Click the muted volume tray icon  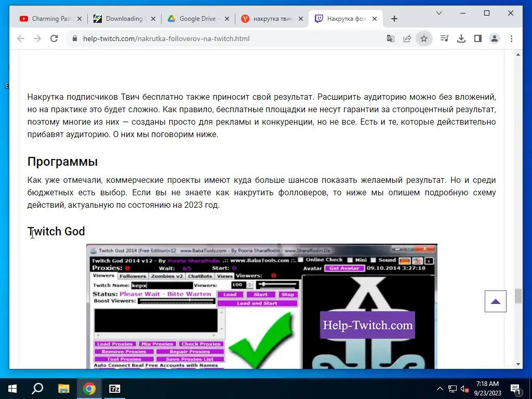point(465,389)
